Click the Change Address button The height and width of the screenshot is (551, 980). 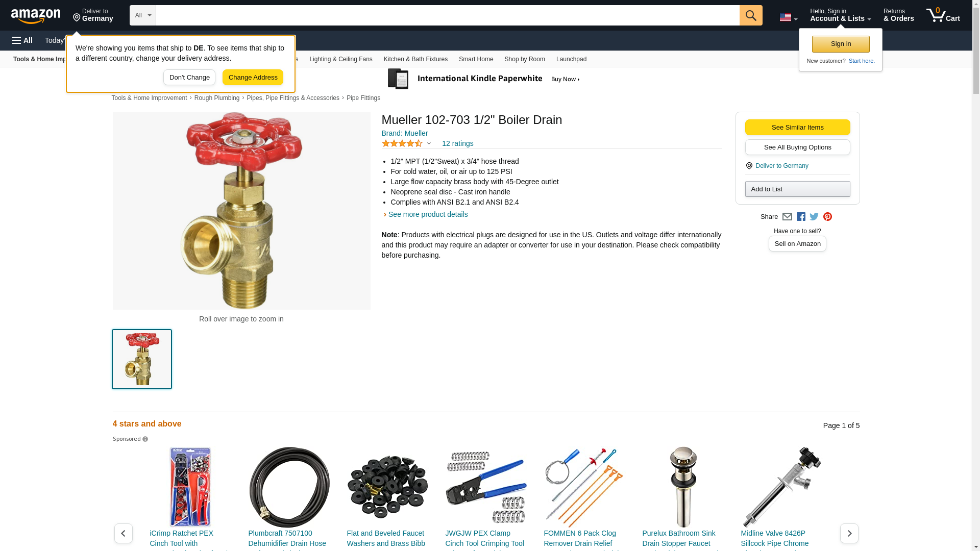coord(253,78)
